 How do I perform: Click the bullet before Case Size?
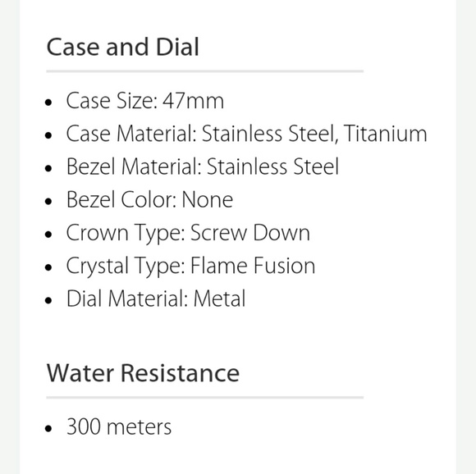tap(48, 103)
